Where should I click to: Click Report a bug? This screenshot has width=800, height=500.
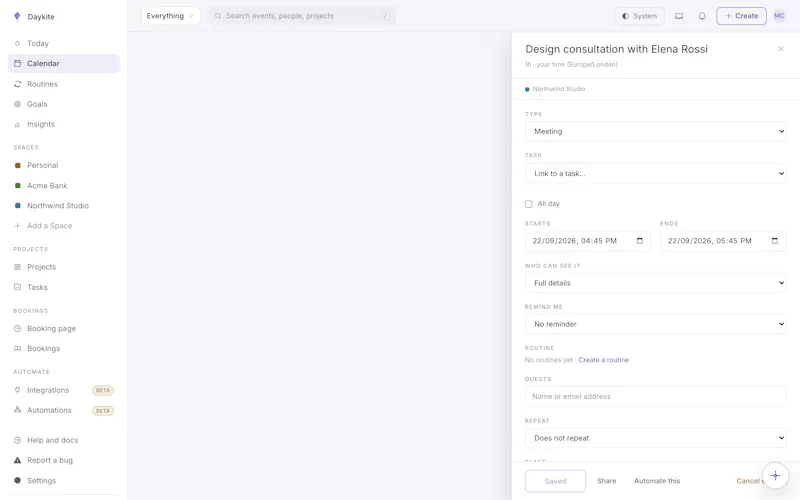tap(64, 460)
